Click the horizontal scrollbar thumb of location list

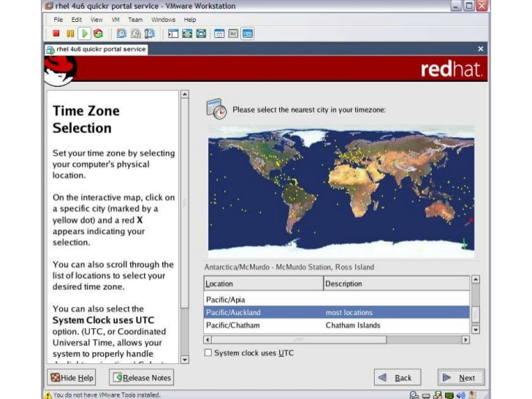299,339
